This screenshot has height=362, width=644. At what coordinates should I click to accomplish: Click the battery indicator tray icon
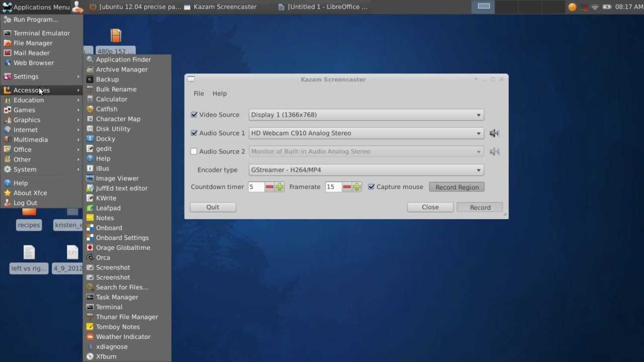pos(607,7)
